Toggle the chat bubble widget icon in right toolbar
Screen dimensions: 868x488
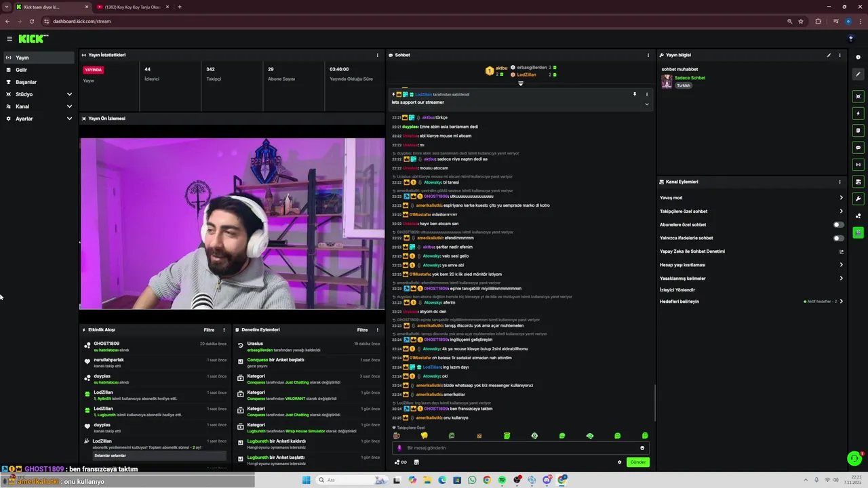pos(859,147)
